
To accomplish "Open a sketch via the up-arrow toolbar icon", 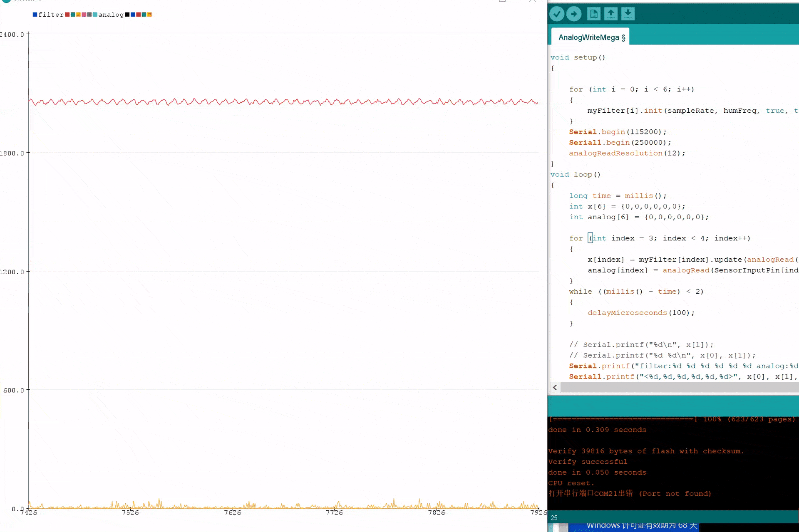I will pos(611,14).
